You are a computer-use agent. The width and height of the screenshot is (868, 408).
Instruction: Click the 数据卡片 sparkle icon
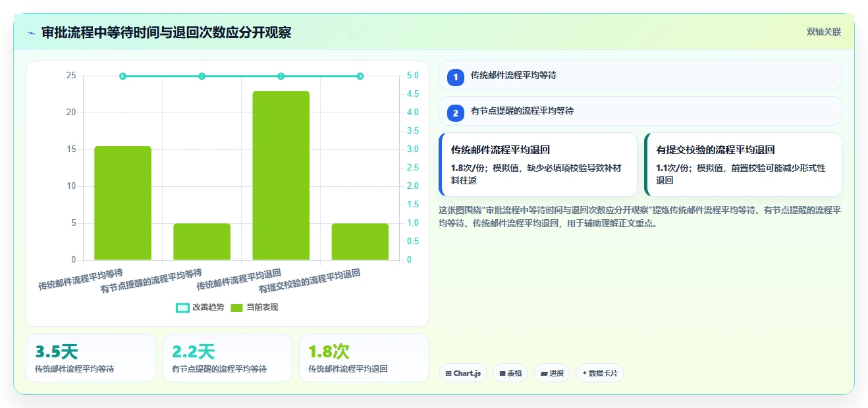coord(584,373)
